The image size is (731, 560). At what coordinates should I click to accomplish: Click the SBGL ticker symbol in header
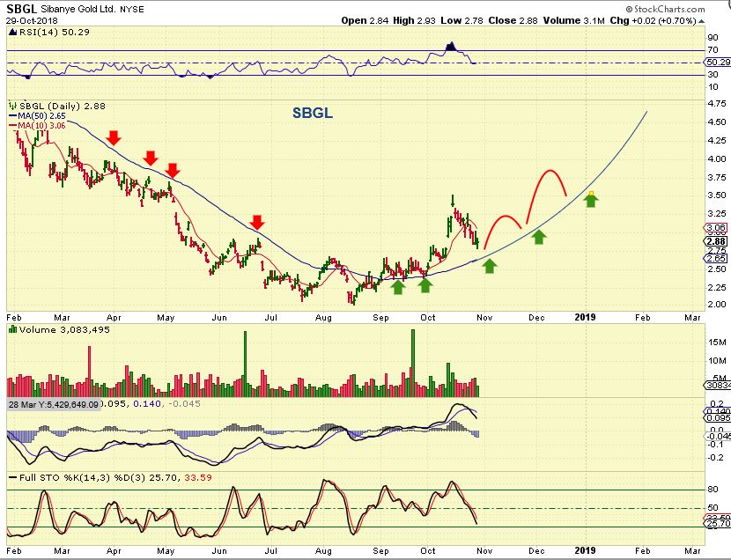(x=21, y=9)
